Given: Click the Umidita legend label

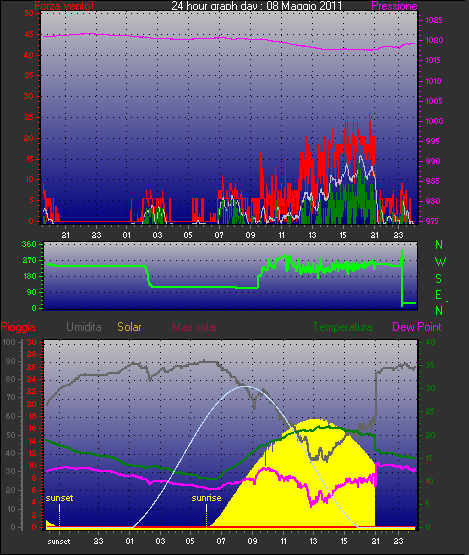Looking at the screenshot, I should click(x=84, y=327).
